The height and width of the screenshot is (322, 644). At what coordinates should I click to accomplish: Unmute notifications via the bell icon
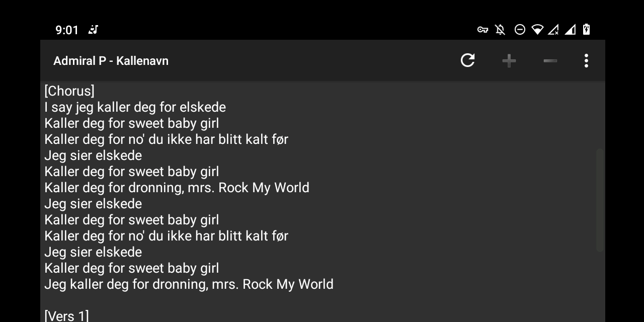[x=500, y=29]
